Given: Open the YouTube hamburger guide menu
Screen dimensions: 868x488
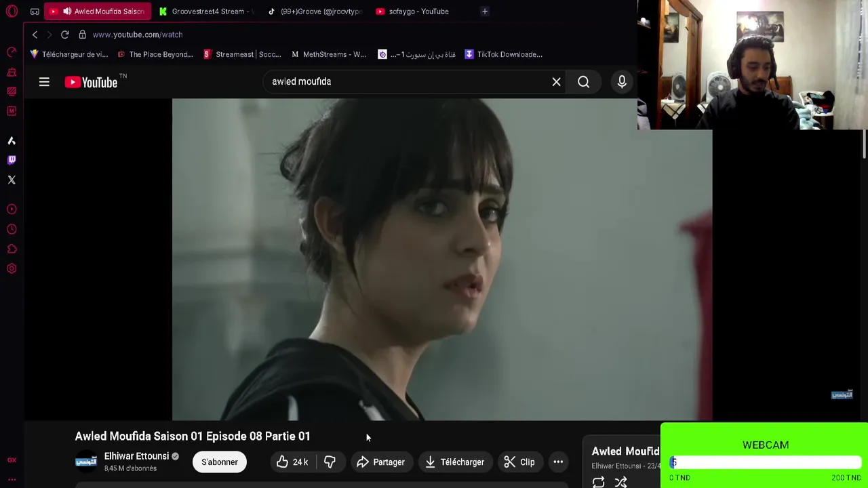Looking at the screenshot, I should coord(44,82).
